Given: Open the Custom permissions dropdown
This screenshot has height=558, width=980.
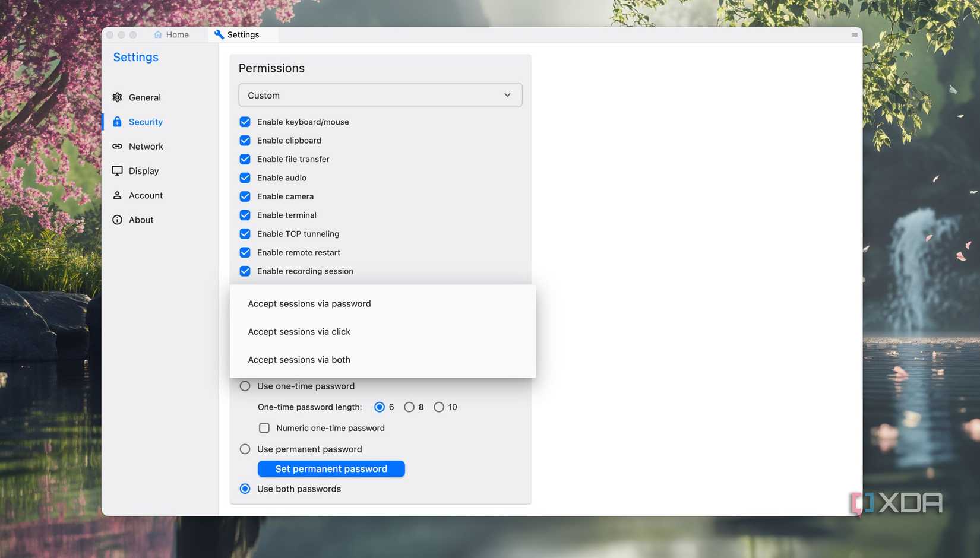Looking at the screenshot, I should pyautogui.click(x=380, y=95).
